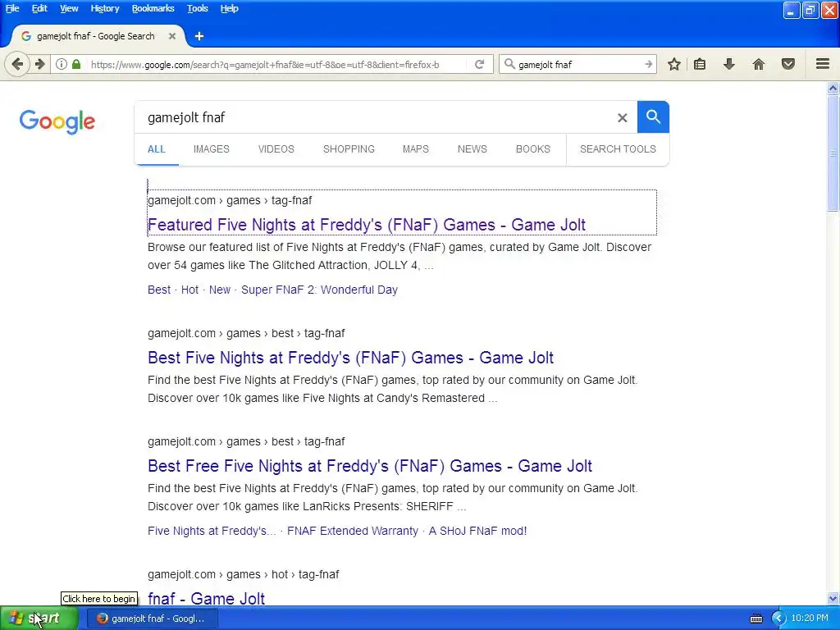Open the File menu
840x630 pixels.
[x=12, y=8]
